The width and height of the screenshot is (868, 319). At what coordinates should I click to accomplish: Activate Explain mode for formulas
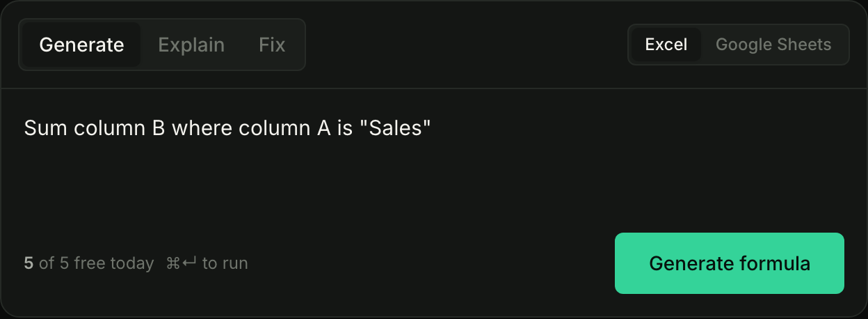pos(191,45)
